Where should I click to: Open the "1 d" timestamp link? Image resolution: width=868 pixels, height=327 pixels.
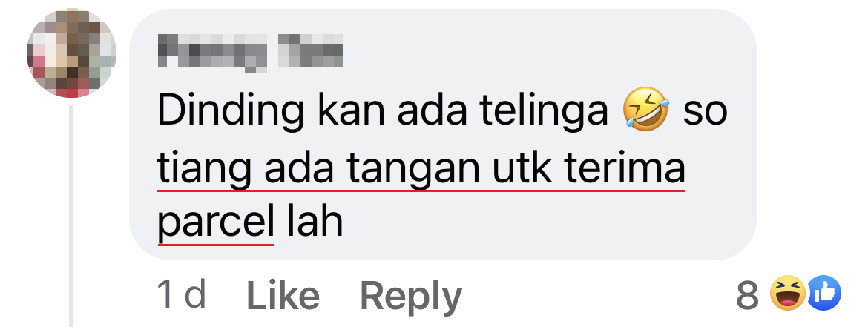tap(182, 295)
